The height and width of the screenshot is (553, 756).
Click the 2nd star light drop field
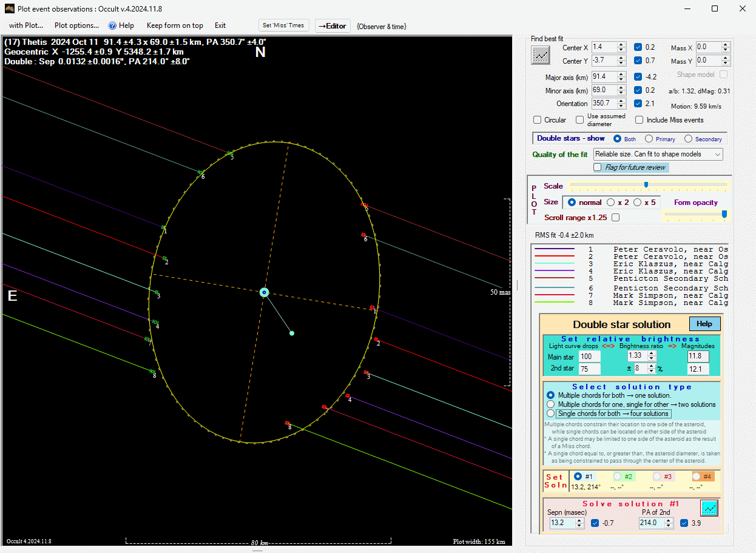(x=590, y=369)
